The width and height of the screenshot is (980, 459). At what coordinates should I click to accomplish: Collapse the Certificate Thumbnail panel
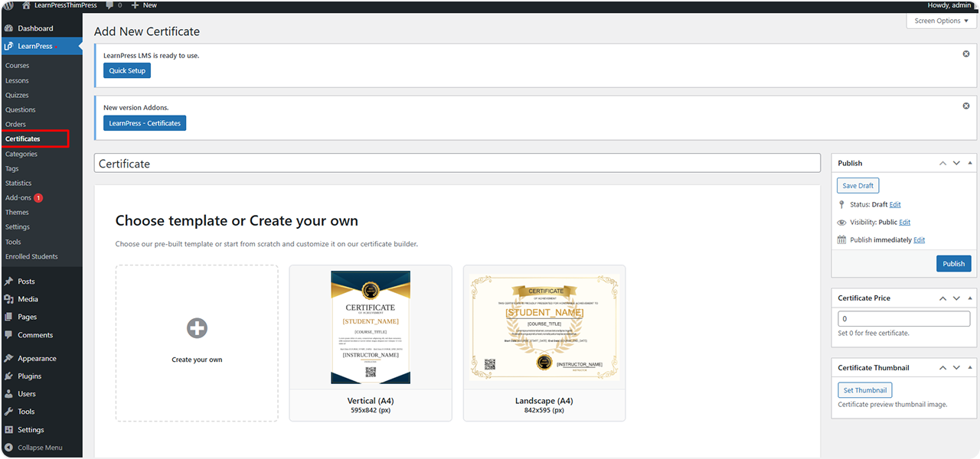click(x=971, y=367)
